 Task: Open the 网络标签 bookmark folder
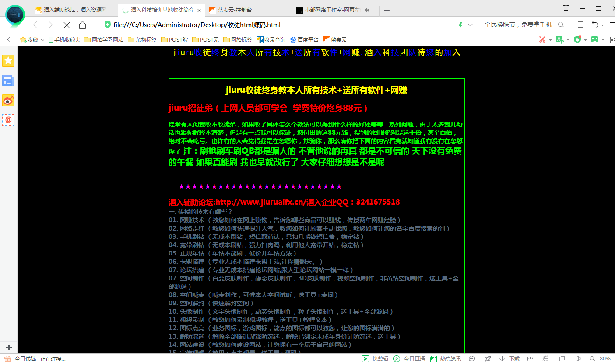pos(238,40)
